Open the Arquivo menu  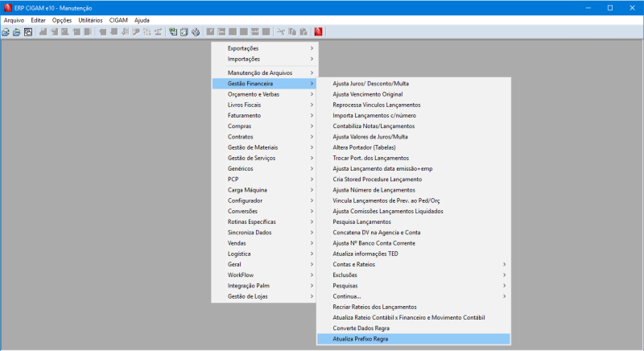pos(14,20)
